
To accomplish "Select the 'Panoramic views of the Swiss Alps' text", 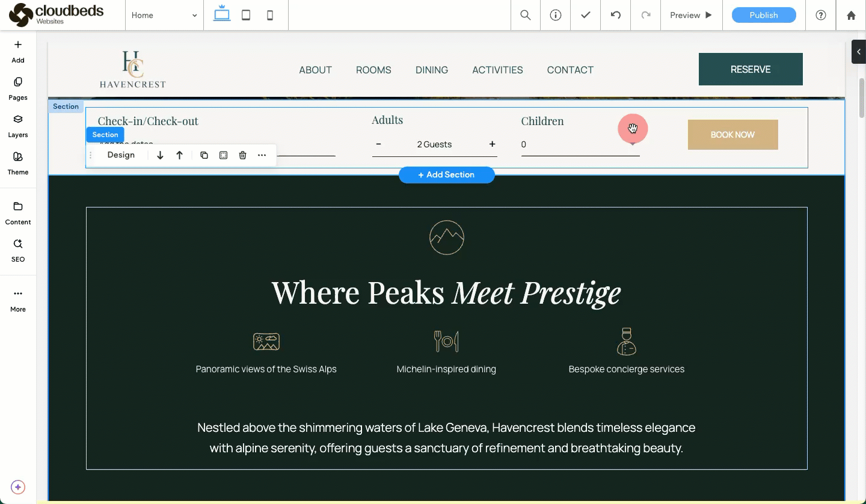I will click(266, 369).
